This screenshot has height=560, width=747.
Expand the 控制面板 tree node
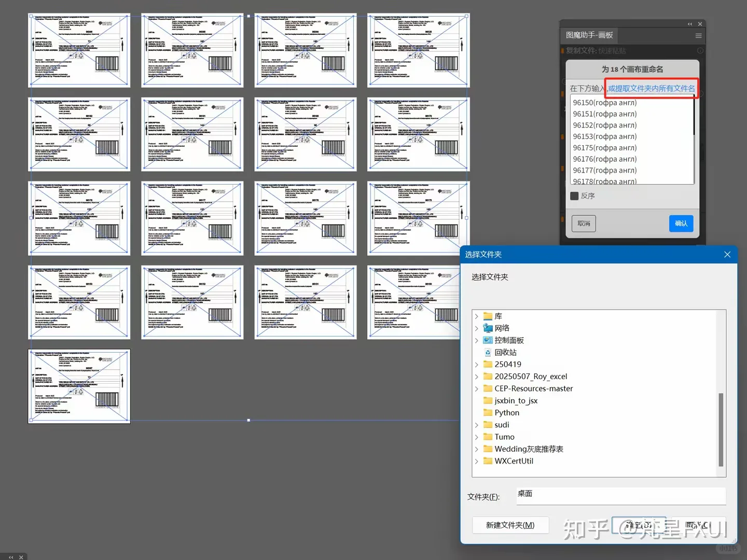(x=477, y=340)
